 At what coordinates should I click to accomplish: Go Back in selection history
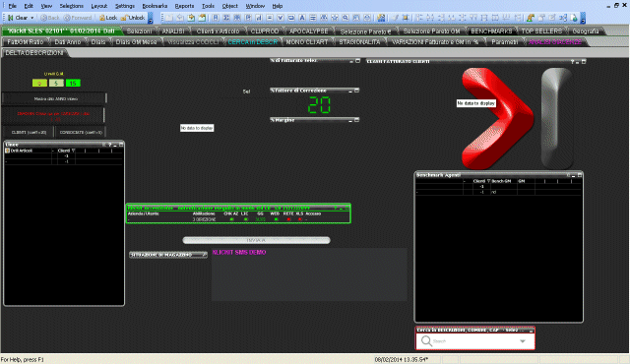(50, 18)
